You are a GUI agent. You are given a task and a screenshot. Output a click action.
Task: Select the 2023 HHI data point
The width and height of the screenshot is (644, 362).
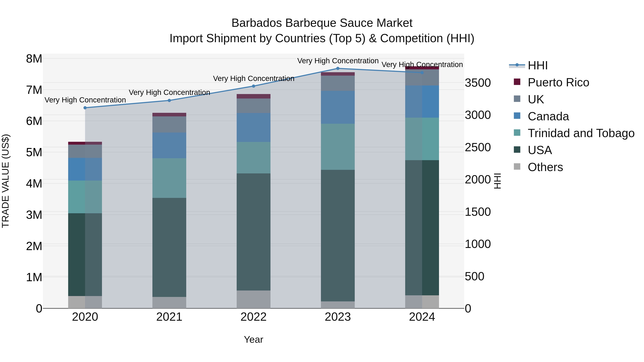point(338,68)
